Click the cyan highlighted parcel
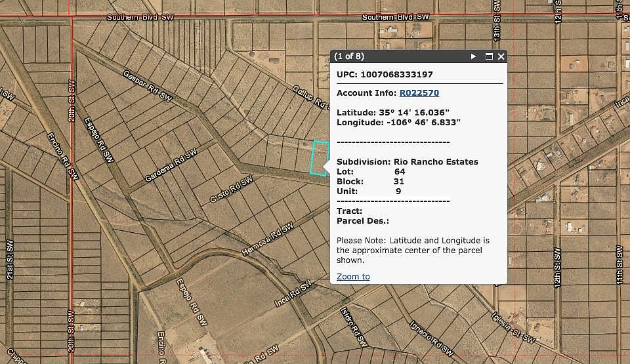 (x=319, y=158)
